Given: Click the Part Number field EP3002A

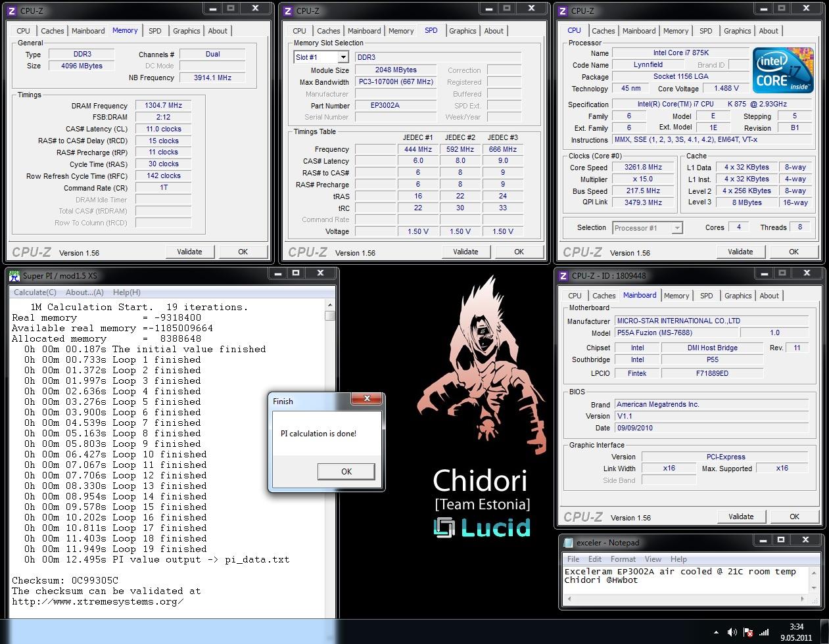Looking at the screenshot, I should (396, 105).
